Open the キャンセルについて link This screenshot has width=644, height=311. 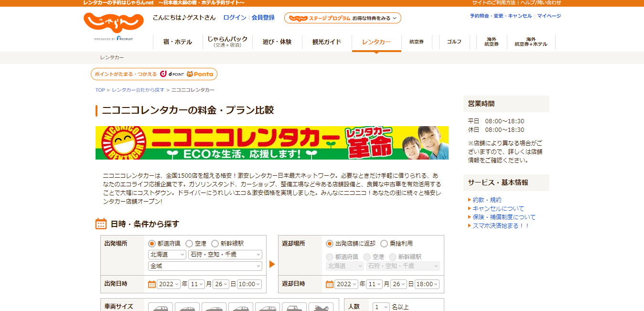(498, 209)
